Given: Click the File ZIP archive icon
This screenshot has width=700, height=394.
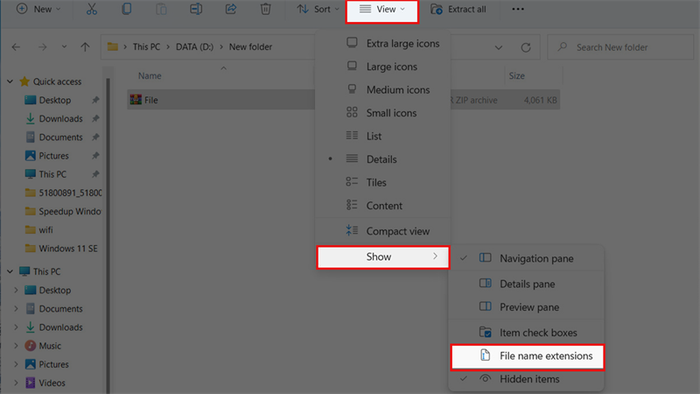Looking at the screenshot, I should point(136,100).
